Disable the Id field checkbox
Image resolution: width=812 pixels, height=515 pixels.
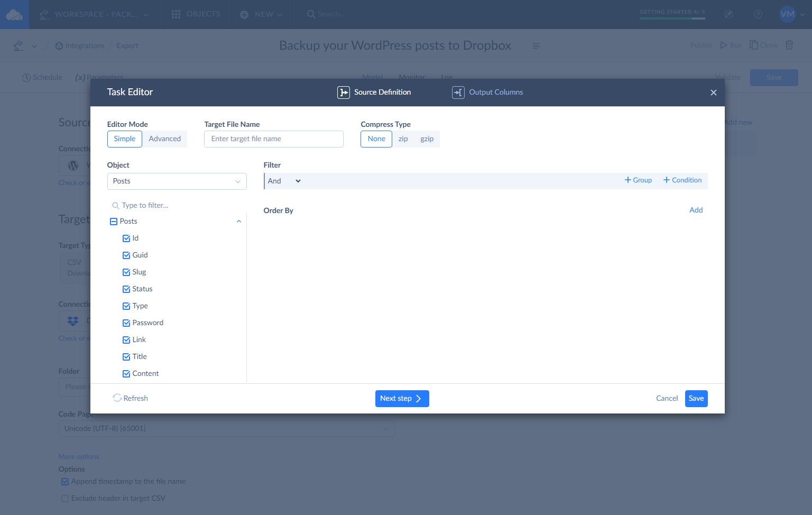[x=126, y=238]
